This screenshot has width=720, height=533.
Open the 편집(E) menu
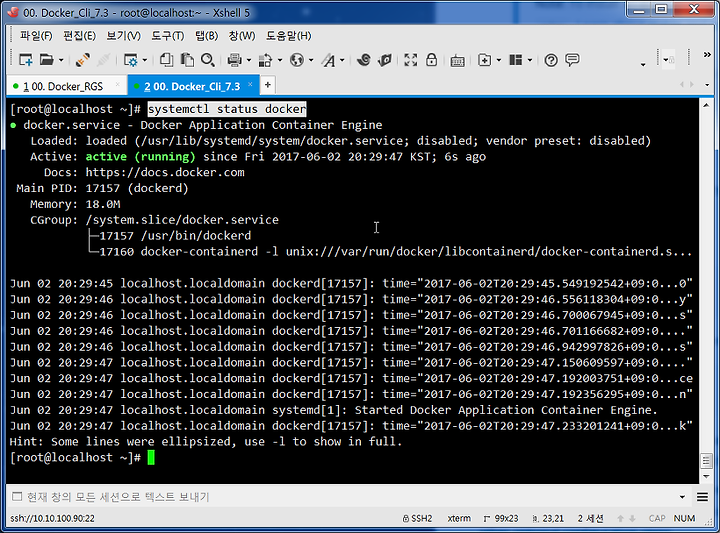click(x=79, y=36)
